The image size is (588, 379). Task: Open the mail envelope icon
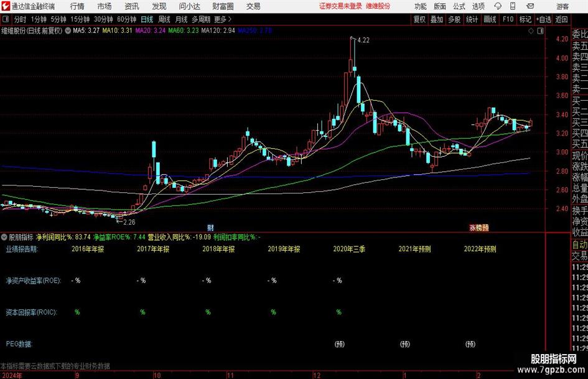pyautogui.click(x=530, y=6)
